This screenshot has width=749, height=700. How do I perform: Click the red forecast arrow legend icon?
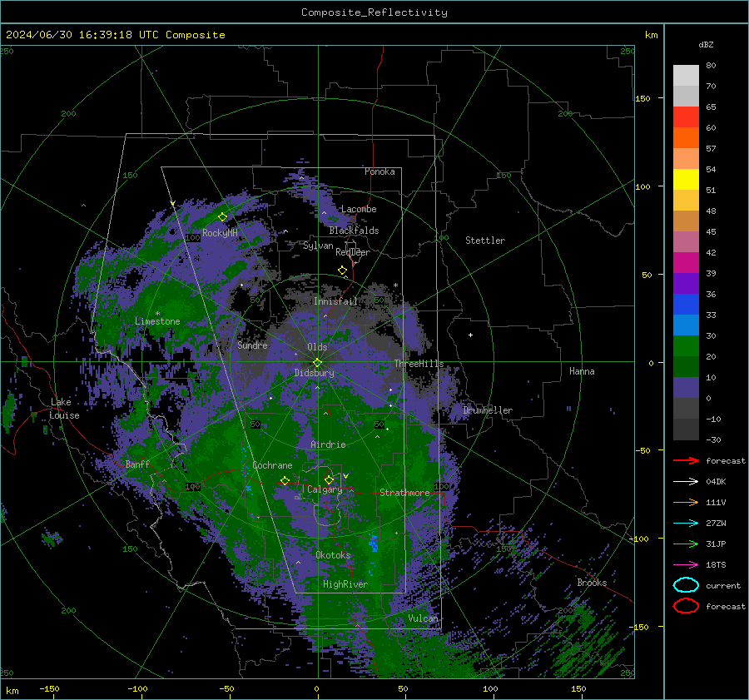(x=686, y=460)
